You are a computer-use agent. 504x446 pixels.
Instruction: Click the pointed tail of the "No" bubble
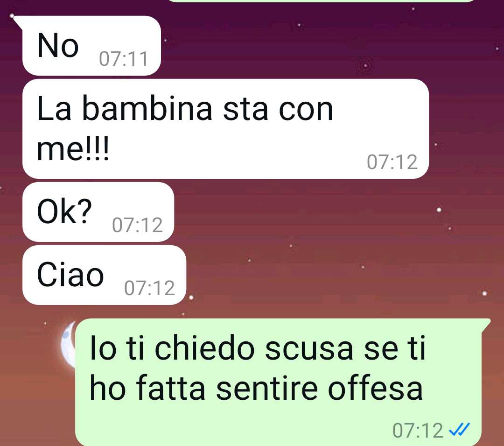18,22
